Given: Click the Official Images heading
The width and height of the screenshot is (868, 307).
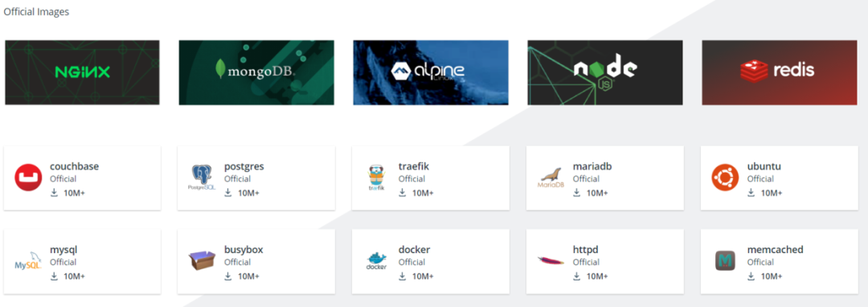Looking at the screenshot, I should pos(36,11).
